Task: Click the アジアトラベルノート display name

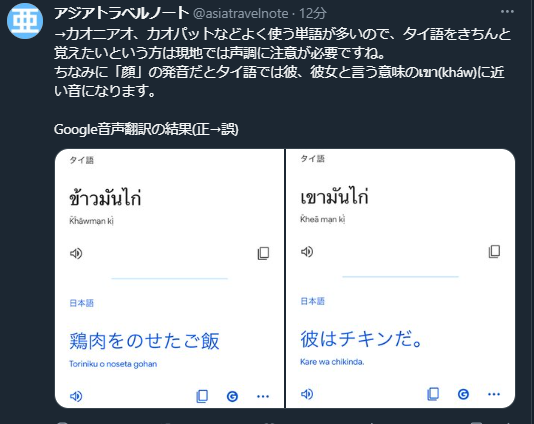Action: [121, 13]
